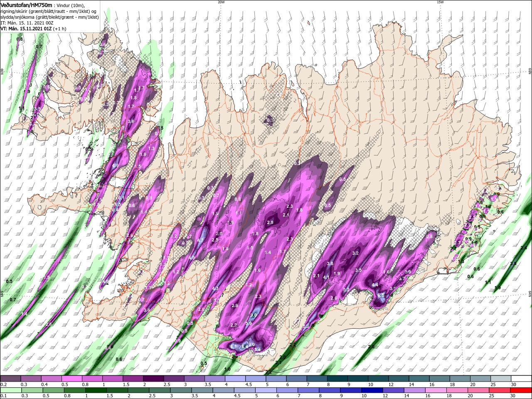This screenshot has height=399, width=532.
Task: Pick the dark green rain swatch between 1 and 1.5
Action: [96, 390]
